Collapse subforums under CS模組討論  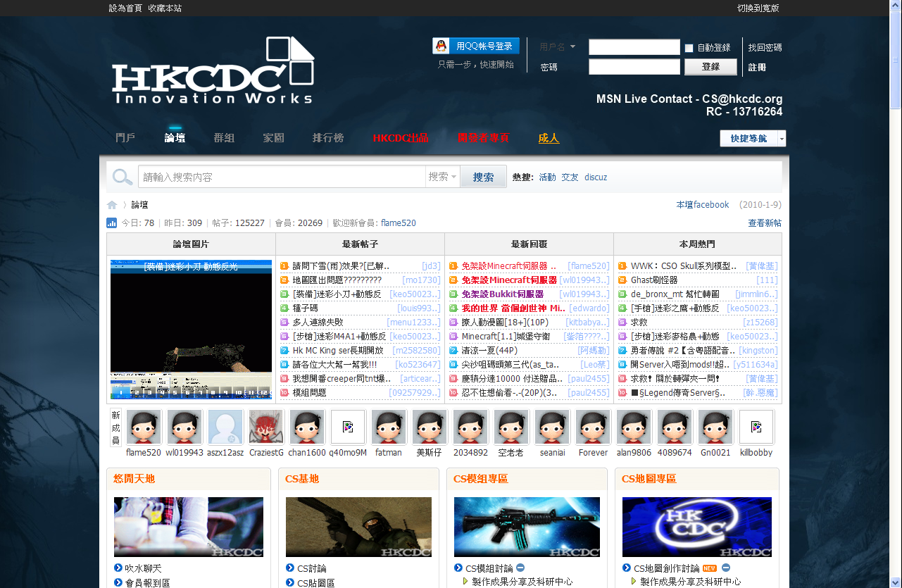(520, 568)
